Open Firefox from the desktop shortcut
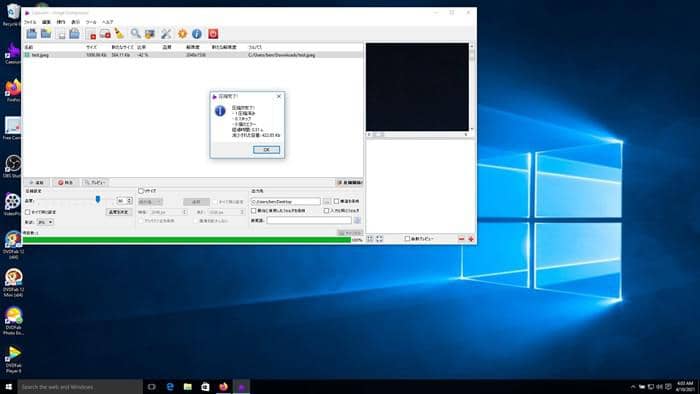The width and height of the screenshot is (700, 394). tap(13, 90)
